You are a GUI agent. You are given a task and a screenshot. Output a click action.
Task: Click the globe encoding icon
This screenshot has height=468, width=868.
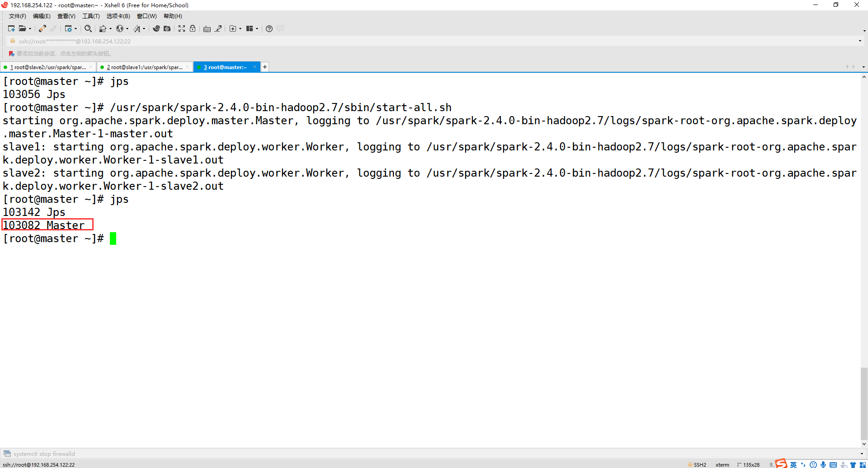coord(120,28)
